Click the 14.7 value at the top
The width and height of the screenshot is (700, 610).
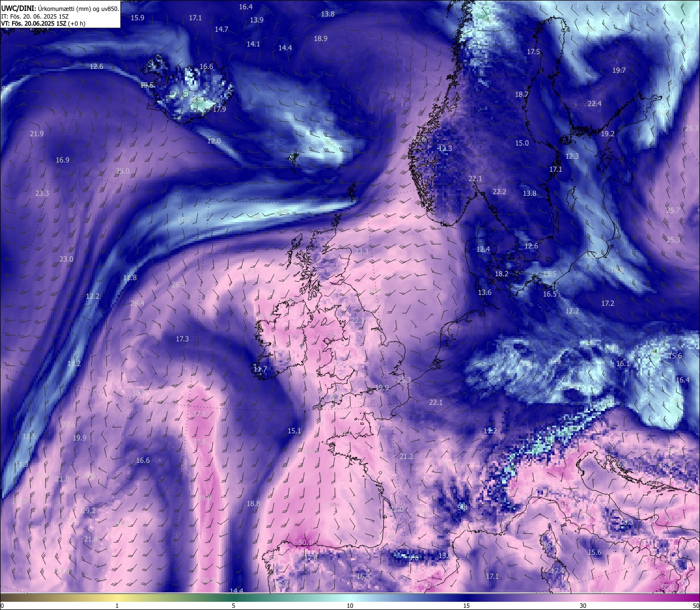221,30
